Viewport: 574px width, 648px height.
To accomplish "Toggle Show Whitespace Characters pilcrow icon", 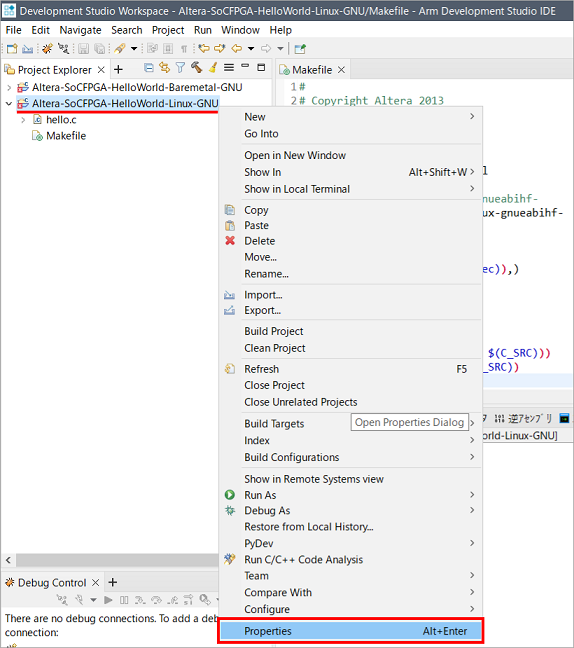I will tap(184, 49).
